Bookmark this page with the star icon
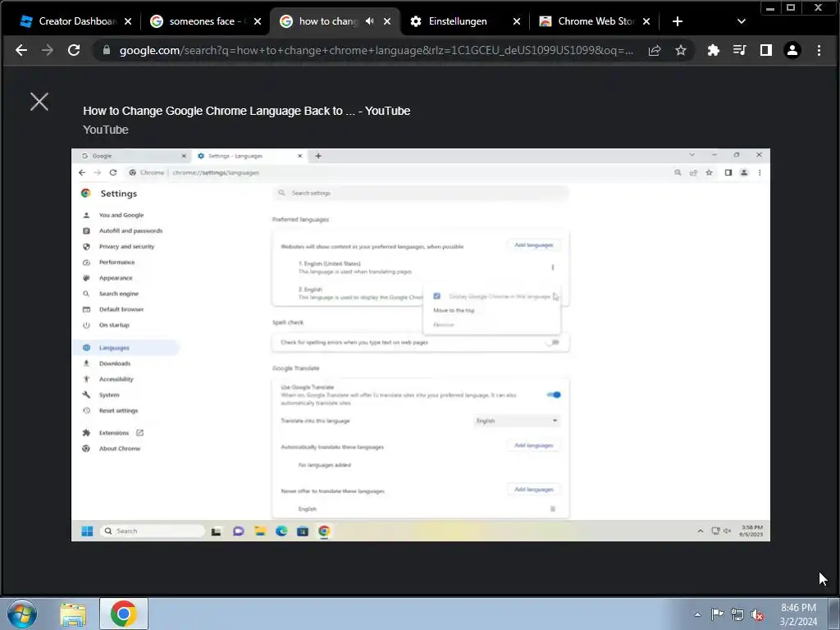Viewport: 840px width, 630px height. [x=680, y=50]
